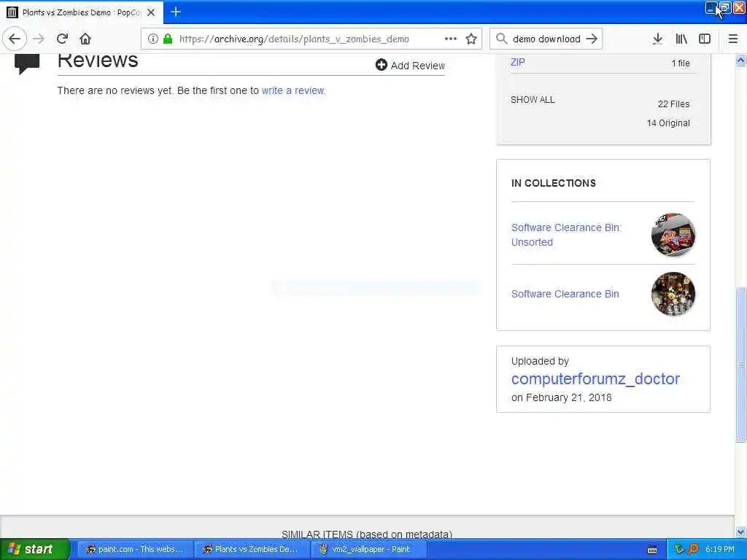Restore down the browser window

tap(725, 8)
